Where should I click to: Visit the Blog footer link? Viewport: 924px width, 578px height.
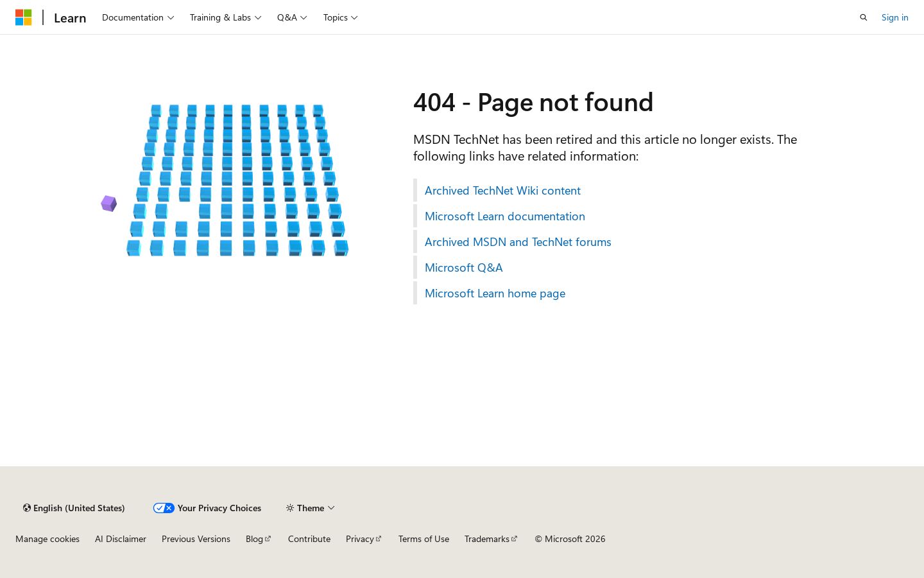click(259, 539)
